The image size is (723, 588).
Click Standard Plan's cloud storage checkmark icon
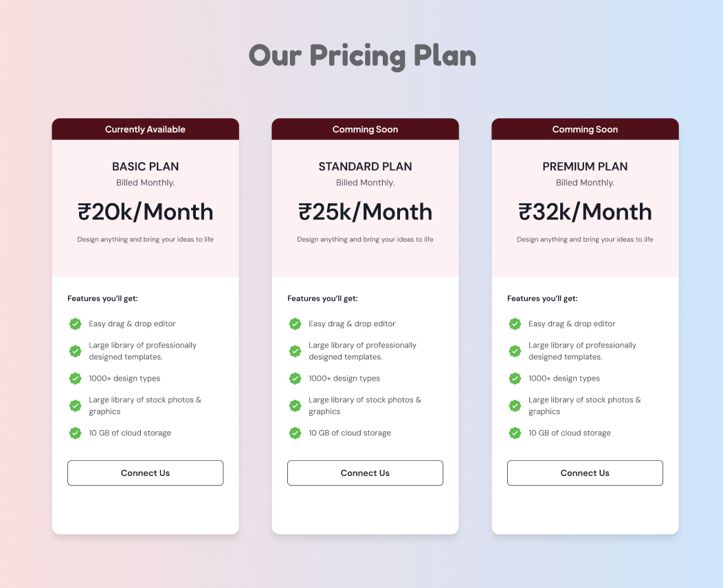pos(296,433)
